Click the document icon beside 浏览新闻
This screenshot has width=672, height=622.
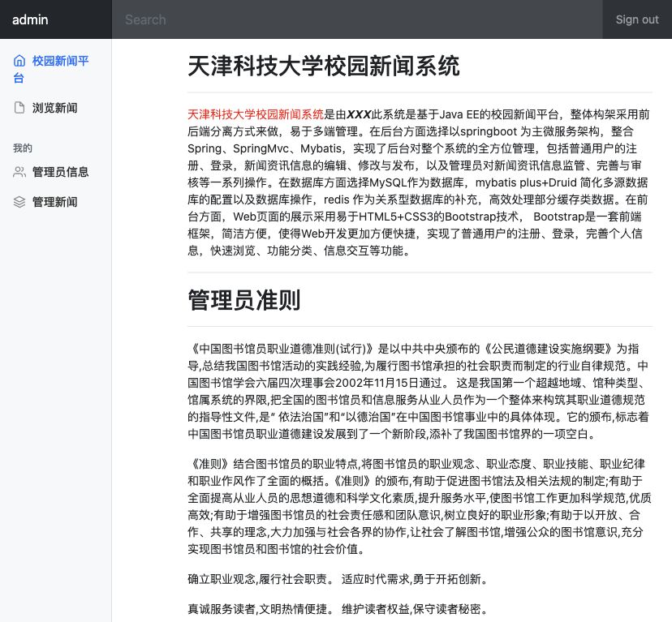point(19,108)
